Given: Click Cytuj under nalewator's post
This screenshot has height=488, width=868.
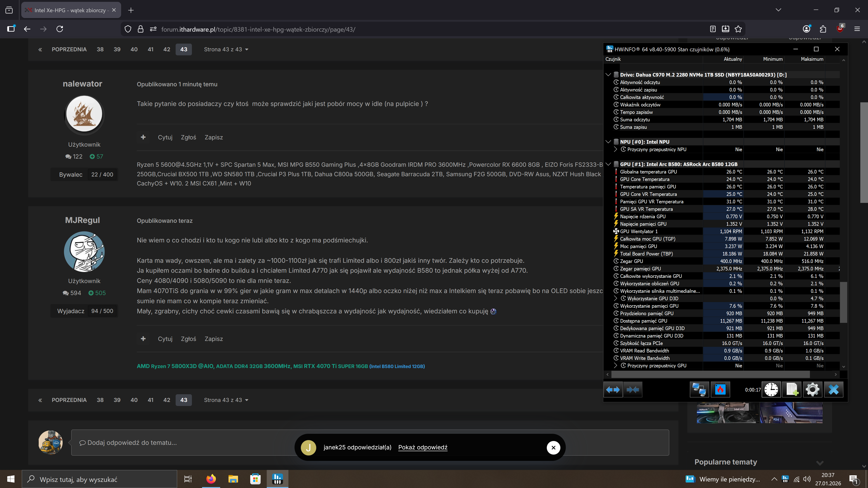Looking at the screenshot, I should tap(165, 137).
